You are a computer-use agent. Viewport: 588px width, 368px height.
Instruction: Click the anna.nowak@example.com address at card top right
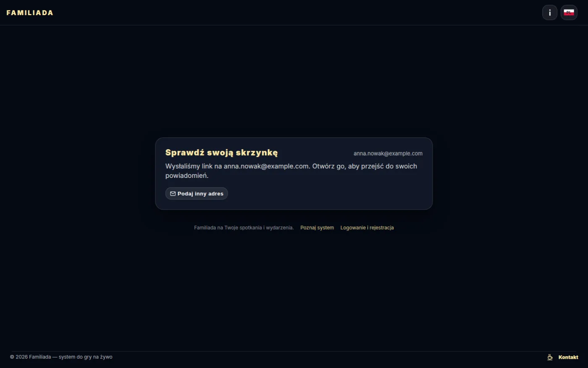pyautogui.click(x=388, y=154)
